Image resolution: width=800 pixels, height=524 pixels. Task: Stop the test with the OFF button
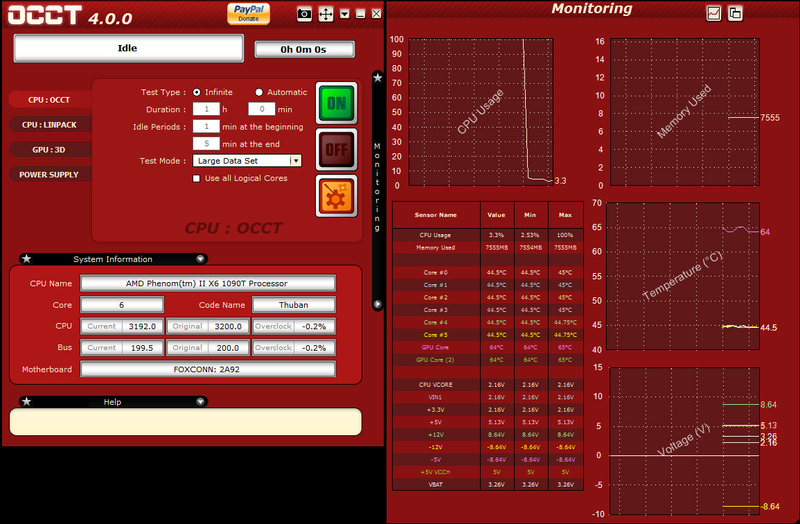[336, 149]
